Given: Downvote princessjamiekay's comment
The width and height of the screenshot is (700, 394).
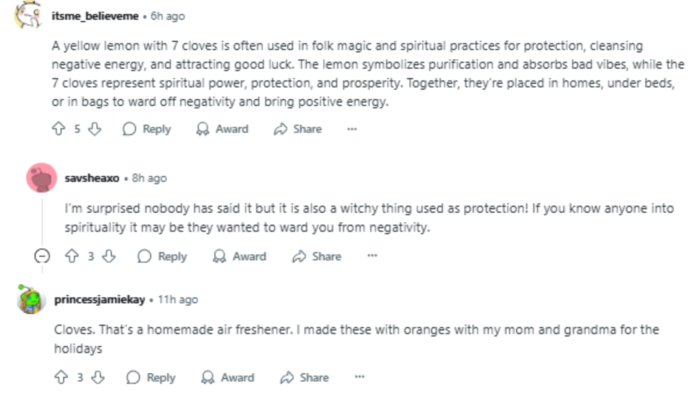Looking at the screenshot, I should point(98,377).
